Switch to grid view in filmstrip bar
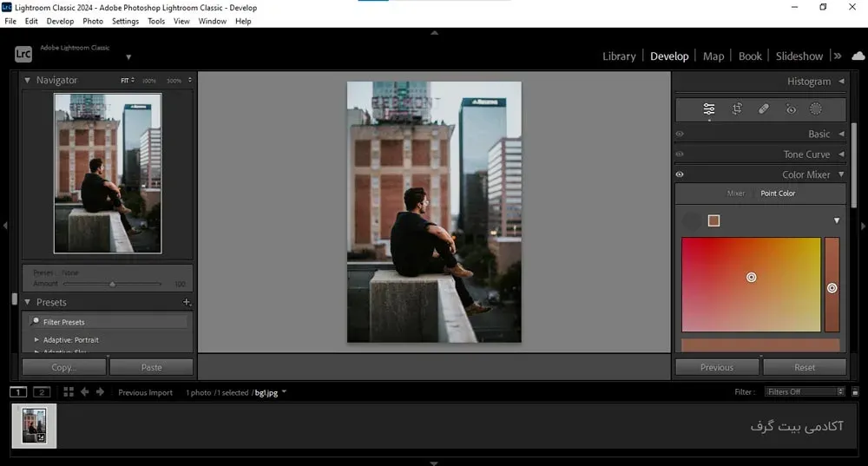This screenshot has width=868, height=466. point(69,392)
